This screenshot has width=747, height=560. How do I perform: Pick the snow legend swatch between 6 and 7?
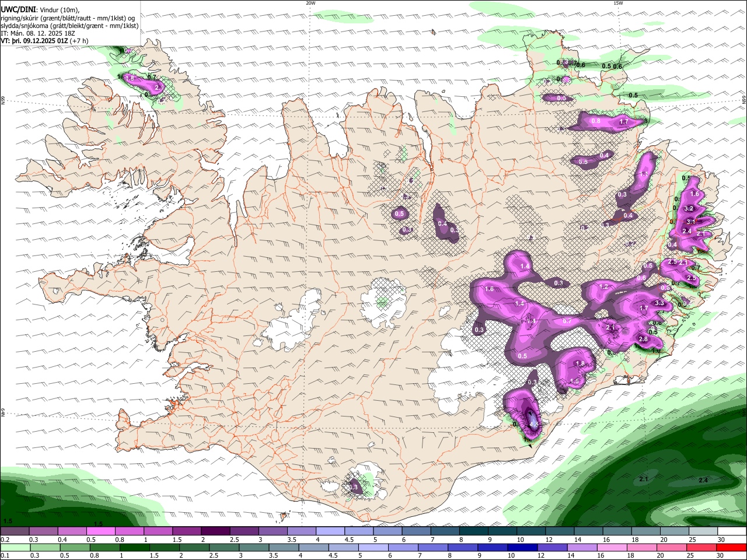[x=417, y=531]
